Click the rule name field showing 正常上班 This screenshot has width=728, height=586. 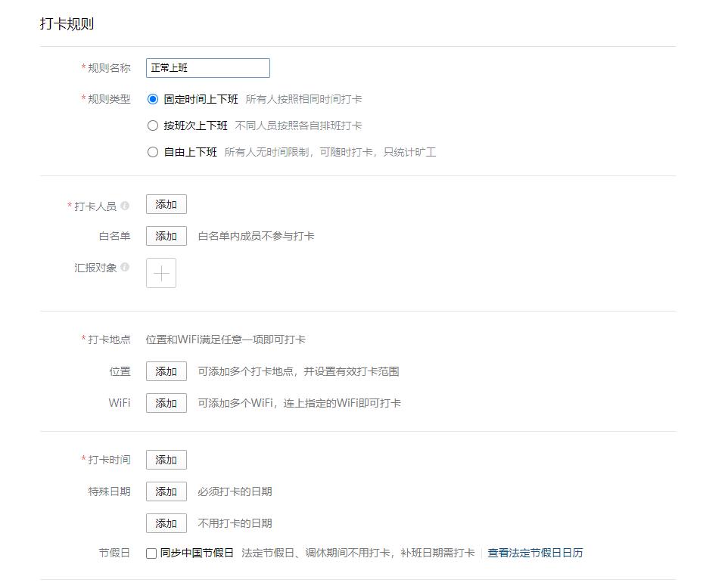point(207,67)
